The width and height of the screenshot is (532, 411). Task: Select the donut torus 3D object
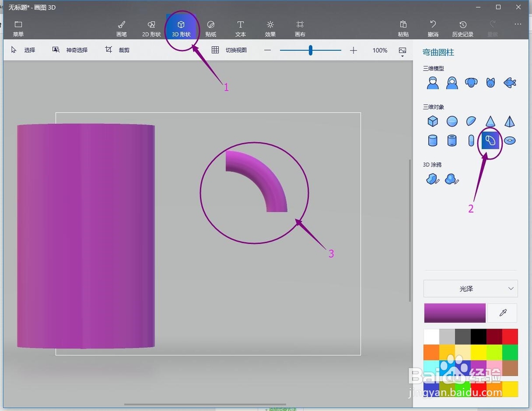(x=510, y=140)
